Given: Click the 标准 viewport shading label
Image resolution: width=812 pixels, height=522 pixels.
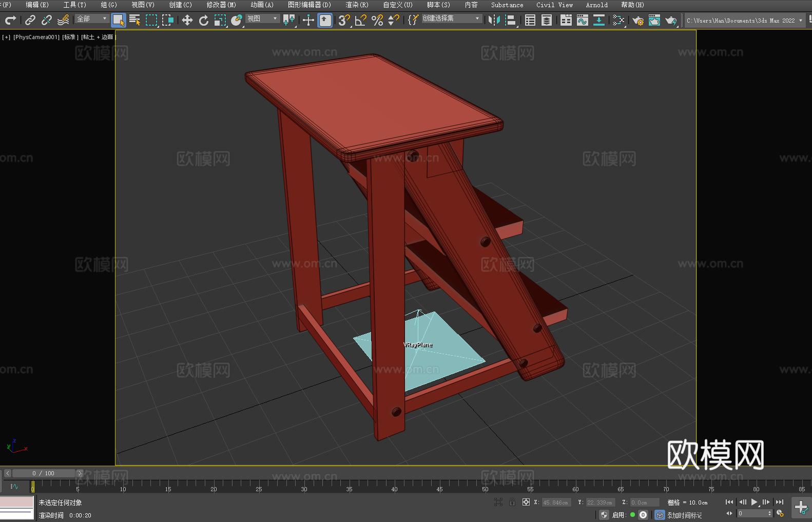Looking at the screenshot, I should (70, 37).
